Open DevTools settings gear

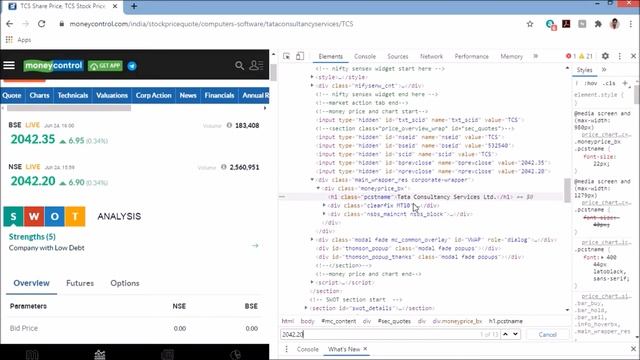click(605, 56)
